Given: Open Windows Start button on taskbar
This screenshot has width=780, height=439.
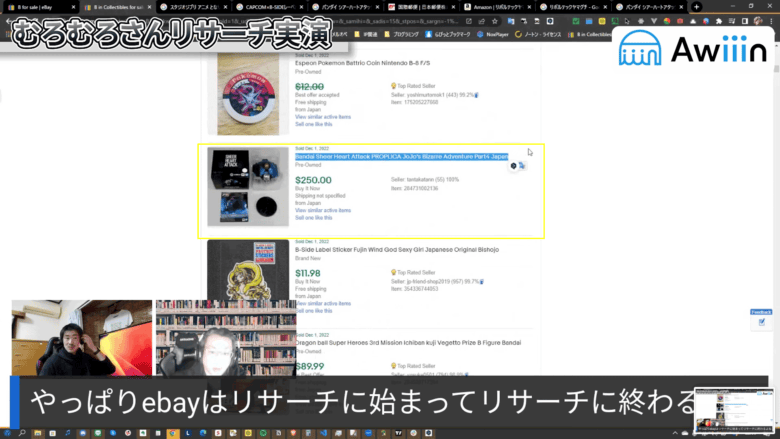Looking at the screenshot, I should (7, 434).
